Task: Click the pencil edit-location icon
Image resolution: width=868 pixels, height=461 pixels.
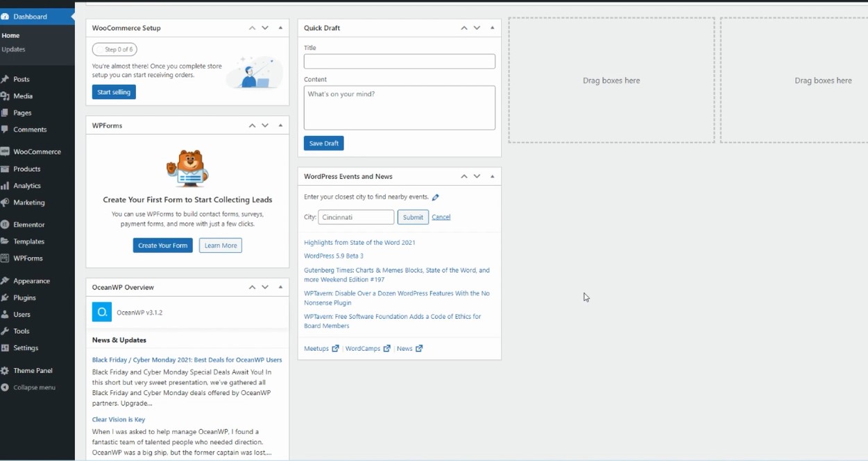Action: (x=436, y=198)
